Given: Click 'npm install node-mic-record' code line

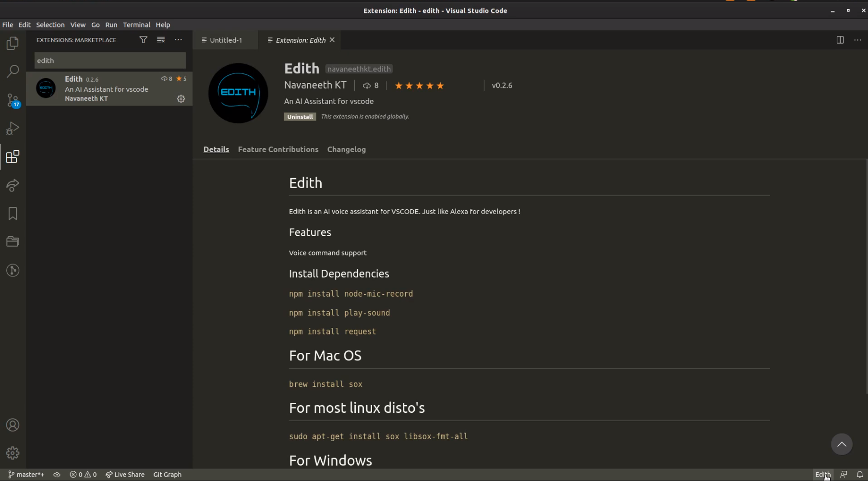Looking at the screenshot, I should tap(351, 294).
